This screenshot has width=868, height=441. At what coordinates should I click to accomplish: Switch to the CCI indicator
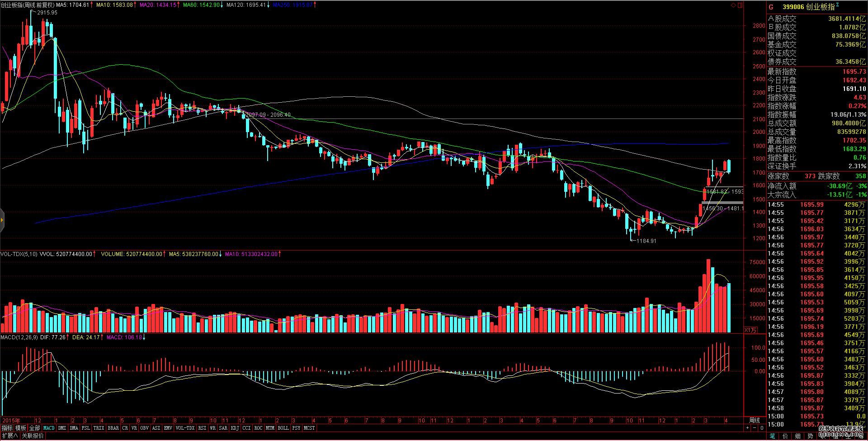[246, 428]
